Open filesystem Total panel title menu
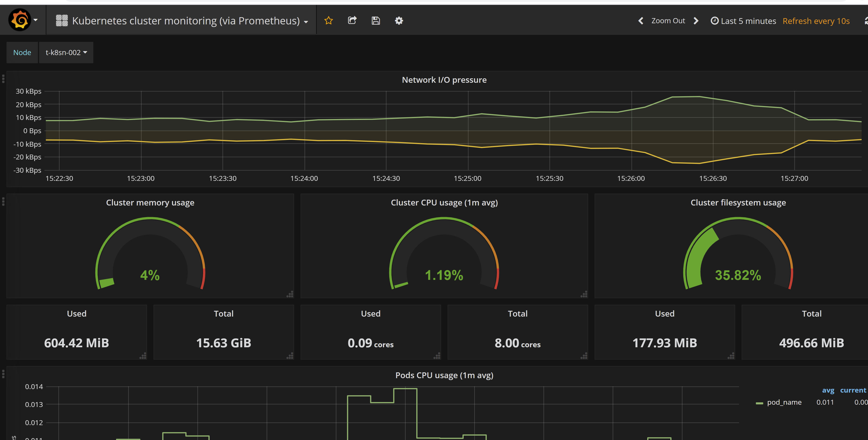This screenshot has width=868, height=440. (x=811, y=313)
